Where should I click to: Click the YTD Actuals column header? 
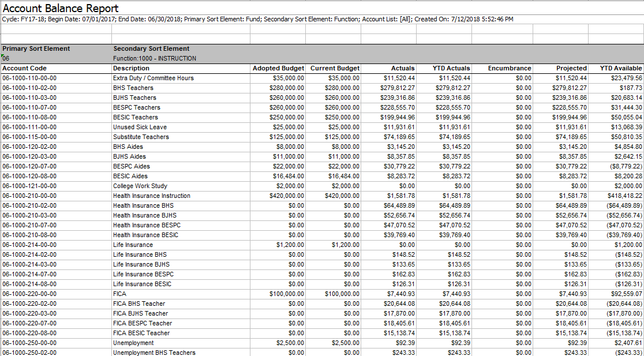452,68
